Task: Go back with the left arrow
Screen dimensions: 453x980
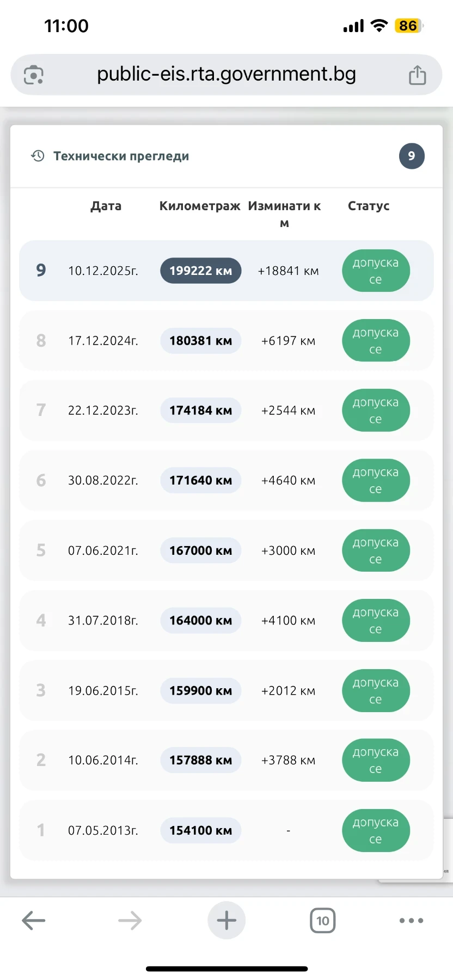Action: click(x=33, y=921)
